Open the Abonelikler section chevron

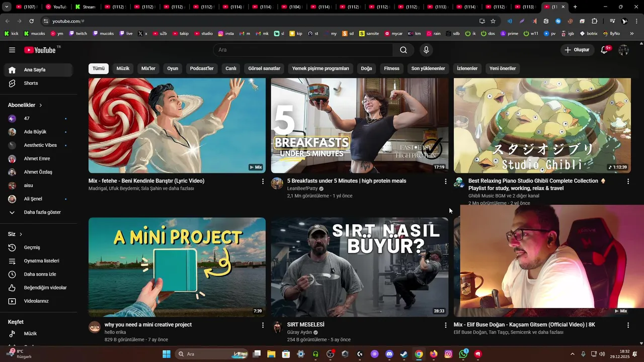[41, 105]
